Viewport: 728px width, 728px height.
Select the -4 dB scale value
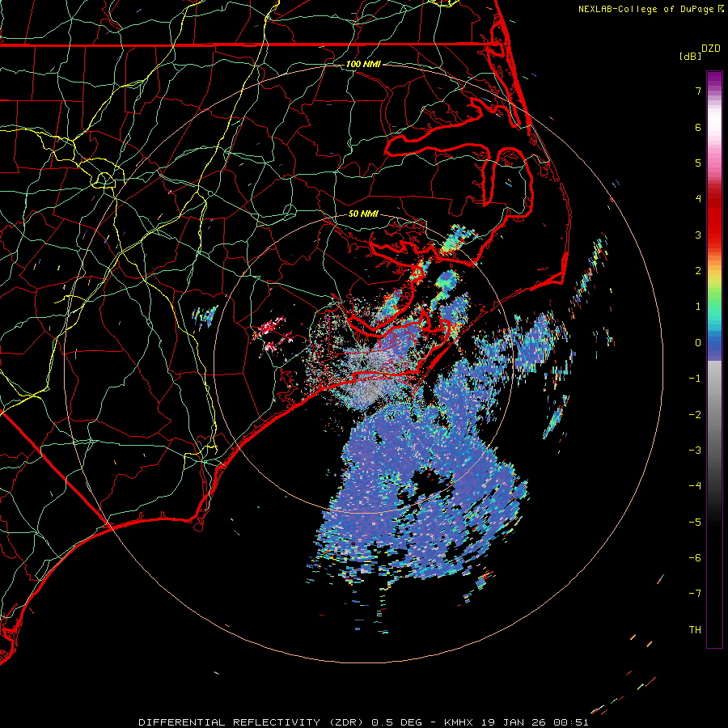tap(695, 486)
